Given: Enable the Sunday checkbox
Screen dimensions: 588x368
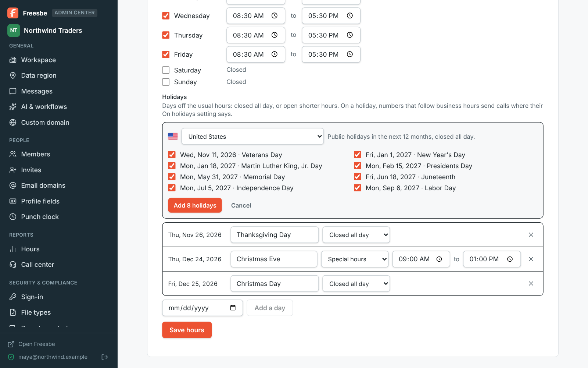Looking at the screenshot, I should (x=166, y=82).
